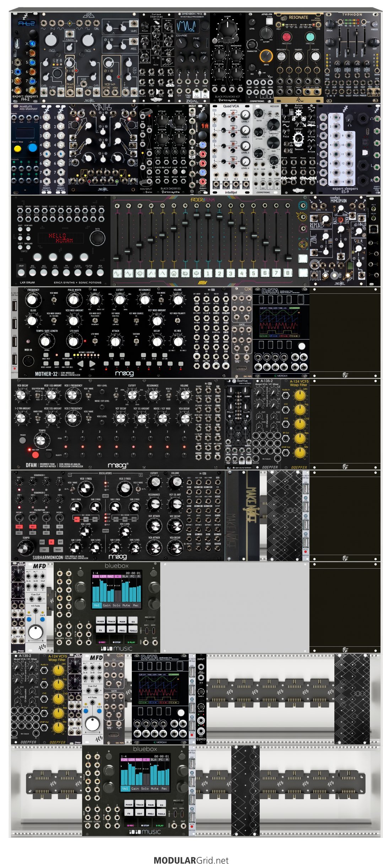Select Rec tab on bluebox beside MFD module
This screenshot has width=383, height=868.
point(136,605)
